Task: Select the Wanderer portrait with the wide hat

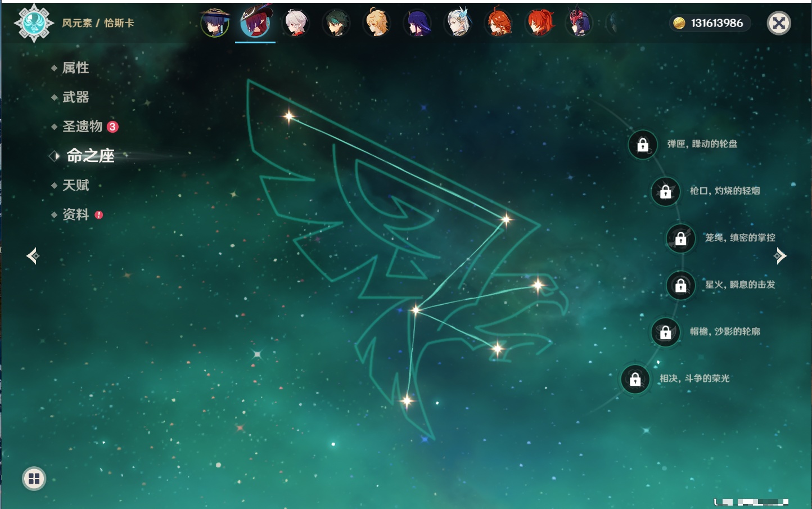Action: click(215, 23)
